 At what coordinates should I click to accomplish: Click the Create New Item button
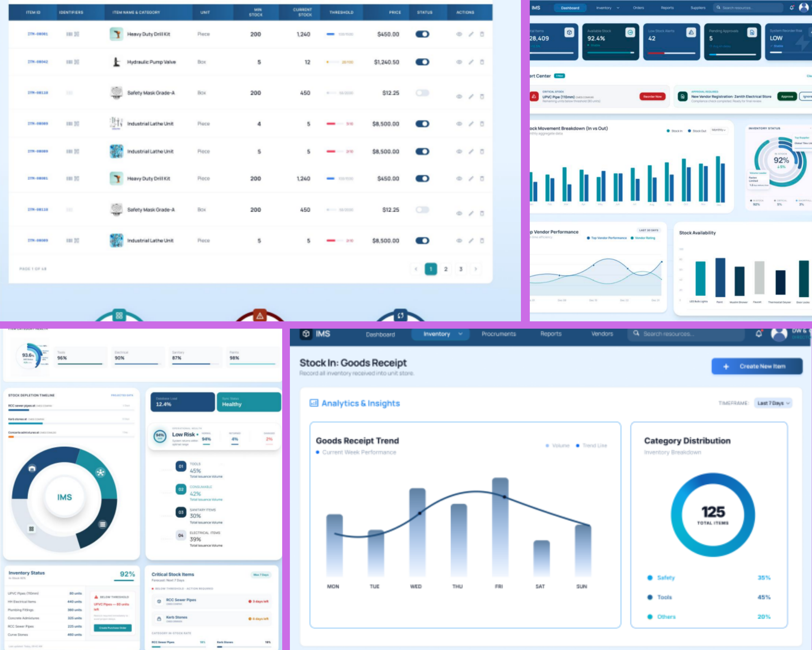tap(757, 366)
